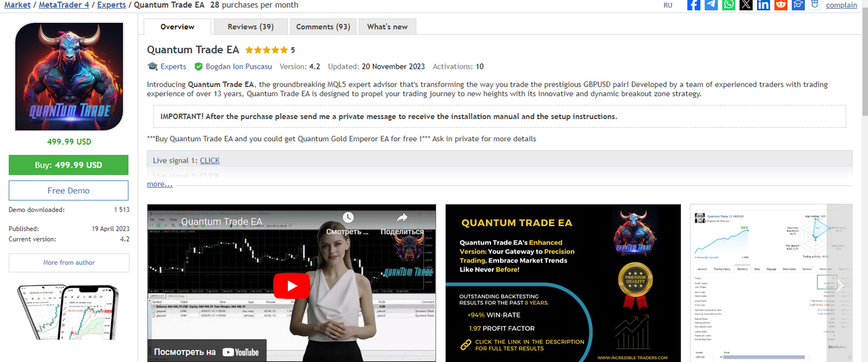
Task: Open the Quantum Trade EA promo banner screenshot
Action: click(x=563, y=283)
